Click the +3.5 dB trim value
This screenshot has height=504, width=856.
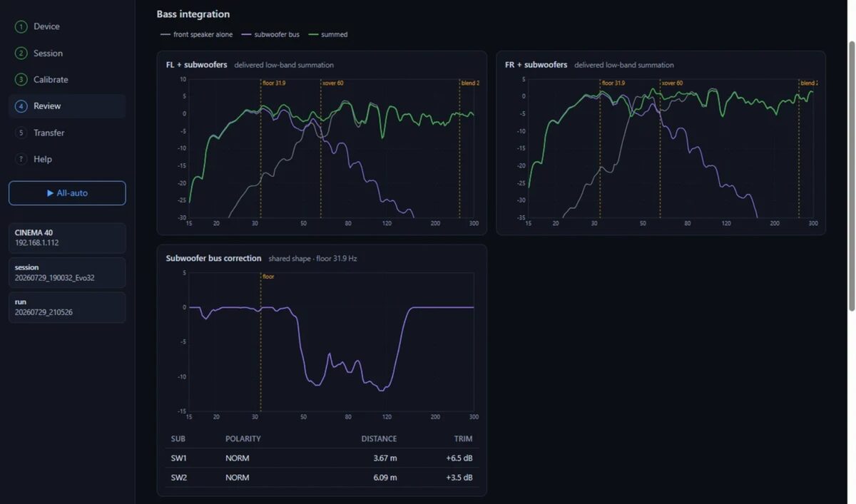(459, 478)
